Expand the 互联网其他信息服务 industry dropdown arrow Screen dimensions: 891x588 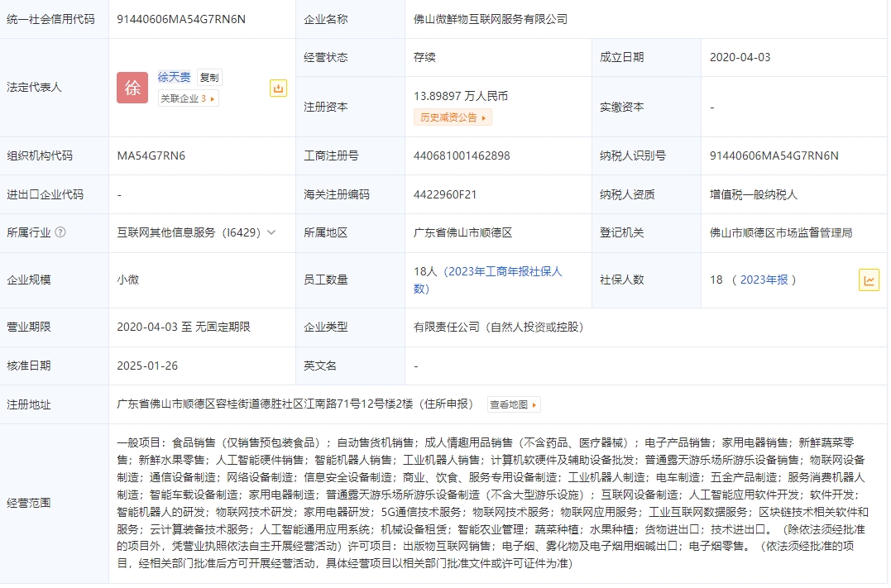click(271, 232)
